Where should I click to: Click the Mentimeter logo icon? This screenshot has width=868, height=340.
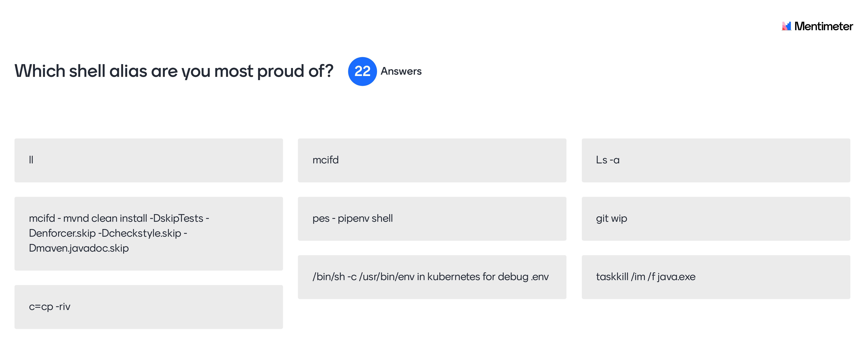point(786,26)
